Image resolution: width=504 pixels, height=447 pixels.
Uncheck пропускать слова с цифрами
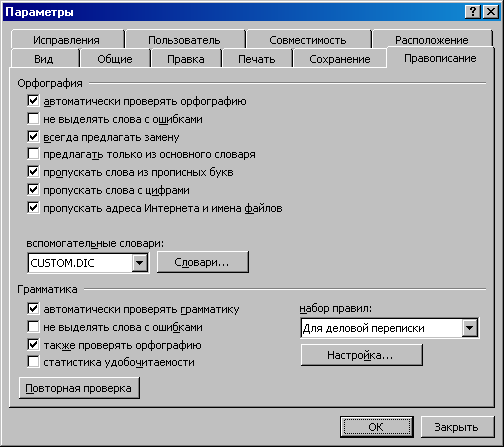[33, 190]
